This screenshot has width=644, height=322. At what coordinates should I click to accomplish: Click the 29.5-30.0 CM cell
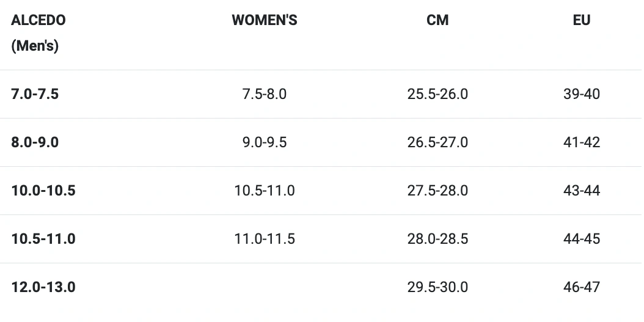point(437,287)
